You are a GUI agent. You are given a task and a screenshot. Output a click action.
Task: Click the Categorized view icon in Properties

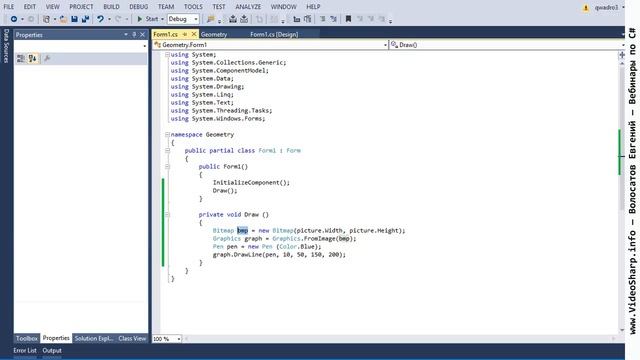(x=21, y=59)
